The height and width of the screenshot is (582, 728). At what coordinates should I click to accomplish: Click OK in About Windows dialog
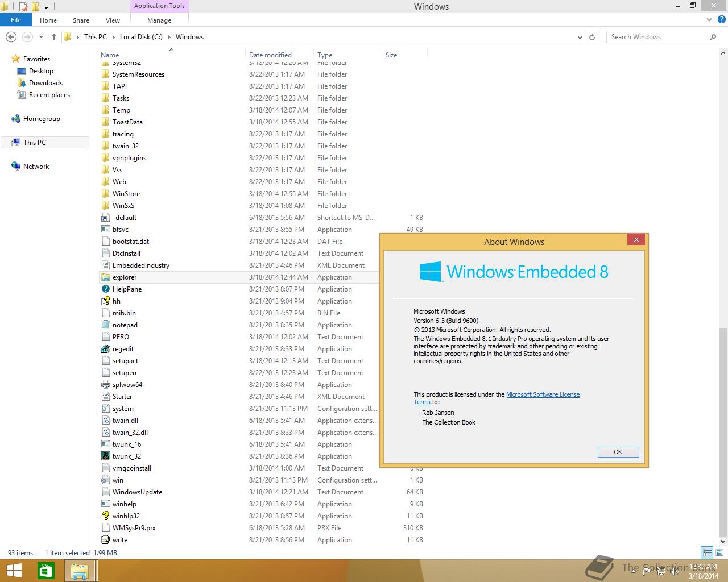point(618,452)
